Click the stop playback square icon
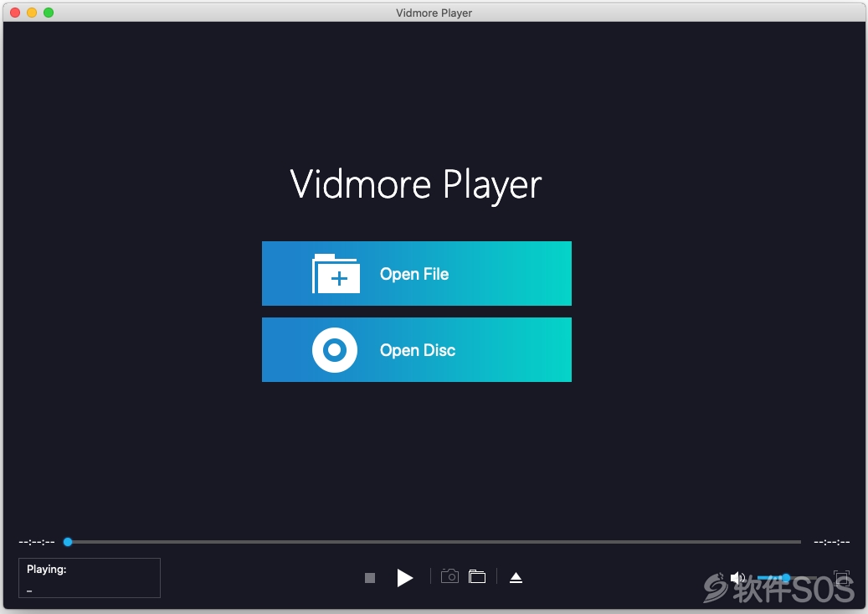Screen dimensions: 868x614 point(370,578)
